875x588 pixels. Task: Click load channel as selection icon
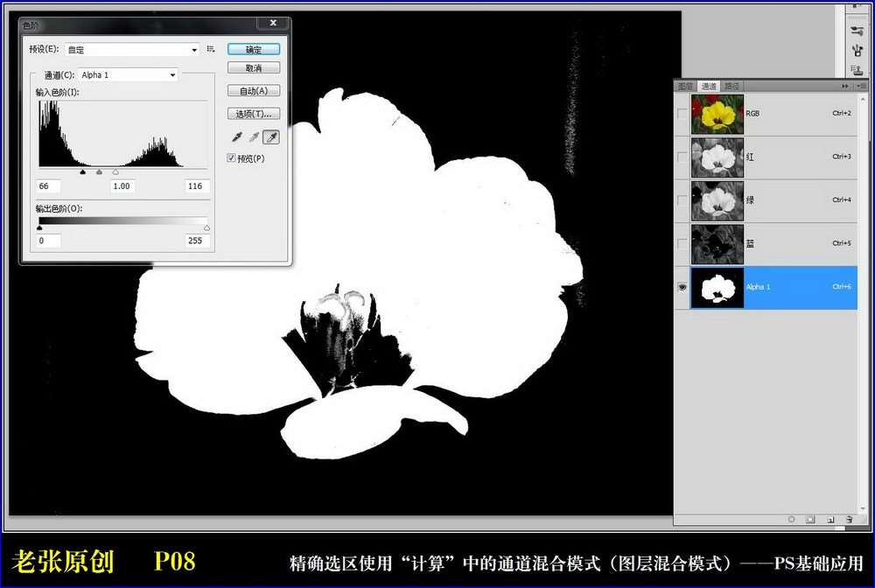click(792, 519)
